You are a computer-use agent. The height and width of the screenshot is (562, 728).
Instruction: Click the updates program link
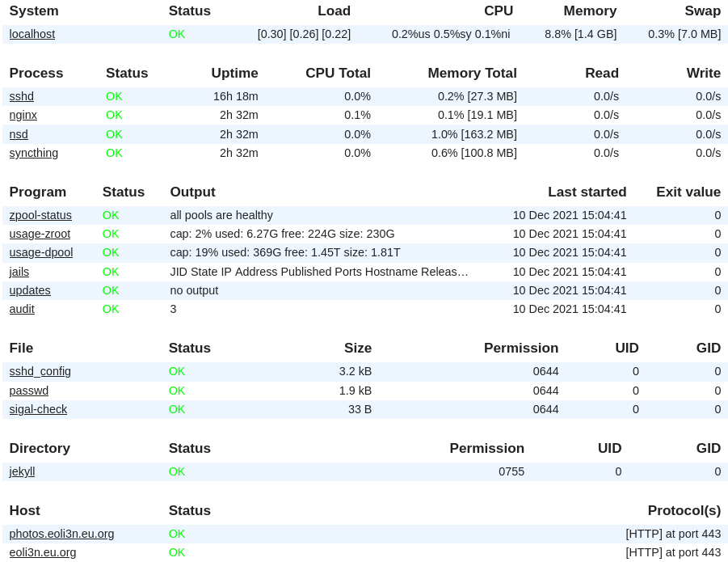point(30,290)
